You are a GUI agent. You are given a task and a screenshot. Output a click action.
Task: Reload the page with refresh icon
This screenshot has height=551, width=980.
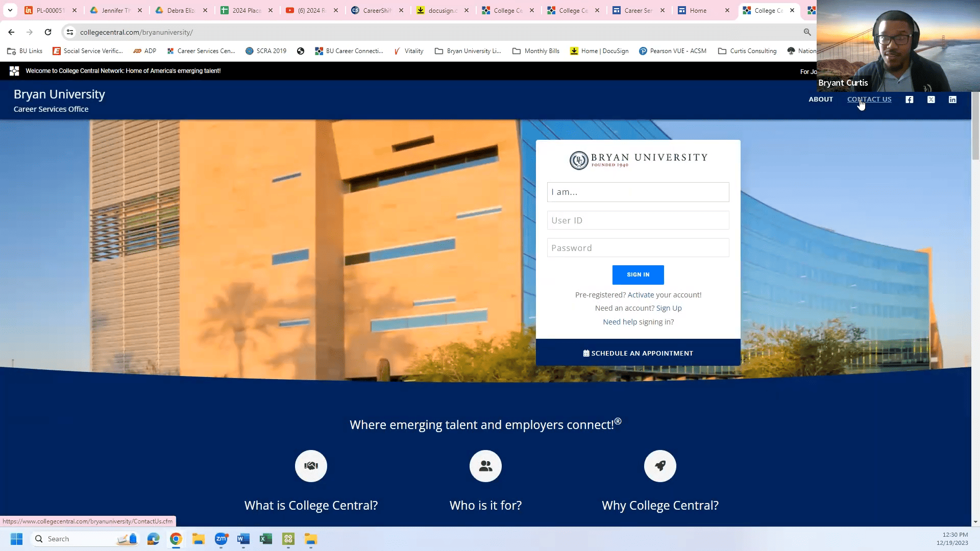[x=48, y=32]
